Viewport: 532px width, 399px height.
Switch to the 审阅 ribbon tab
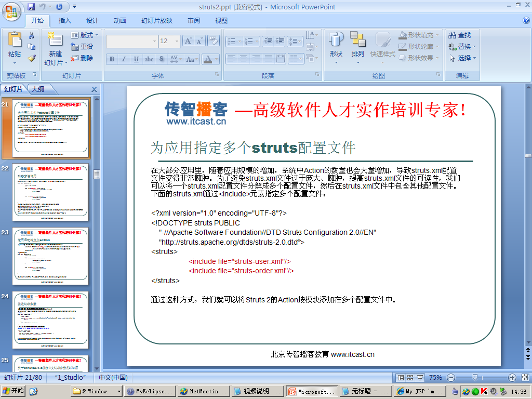194,21
